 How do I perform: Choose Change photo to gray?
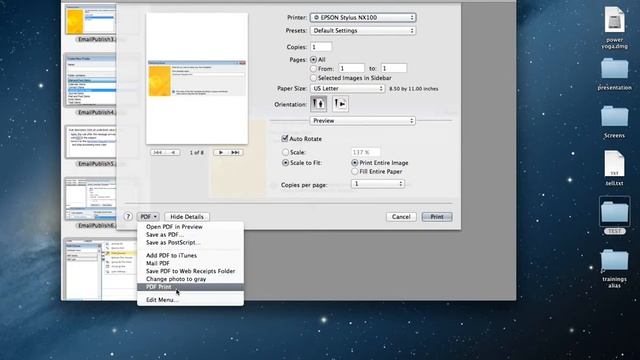click(x=190, y=279)
